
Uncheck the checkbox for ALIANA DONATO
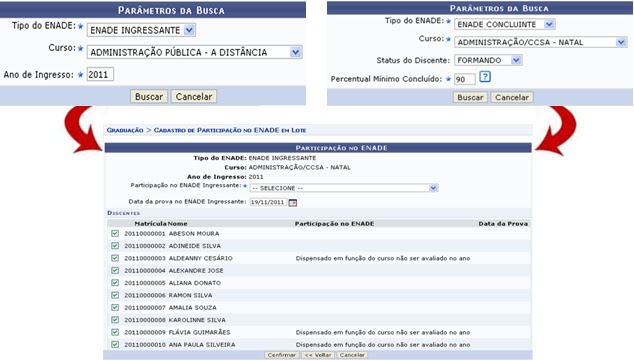[x=115, y=283]
